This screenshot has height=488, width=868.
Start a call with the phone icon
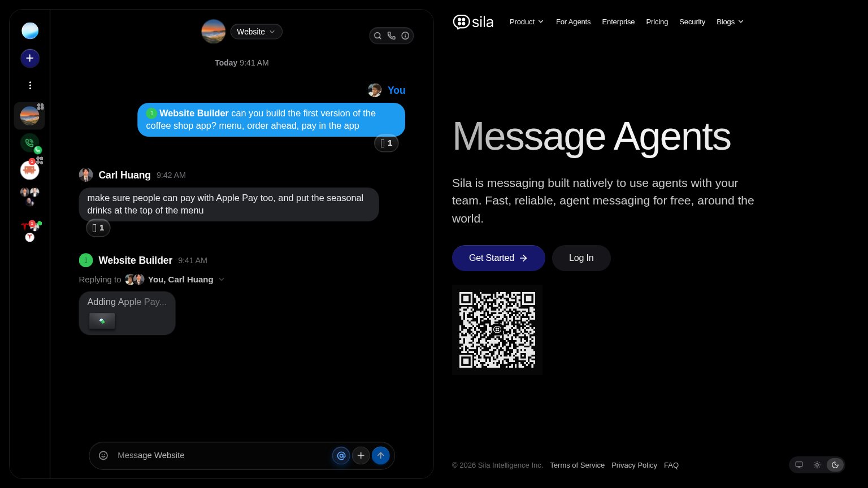(x=391, y=36)
